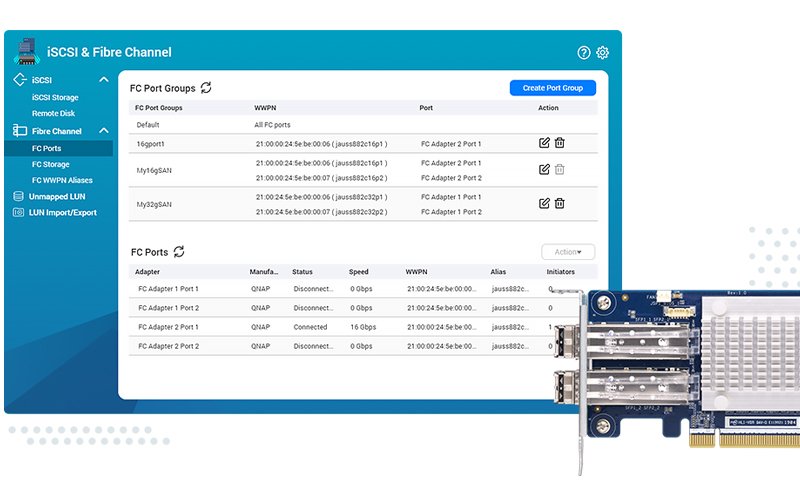Edit the My32gSAN port group
This screenshot has width=800, height=500.
tap(544, 203)
